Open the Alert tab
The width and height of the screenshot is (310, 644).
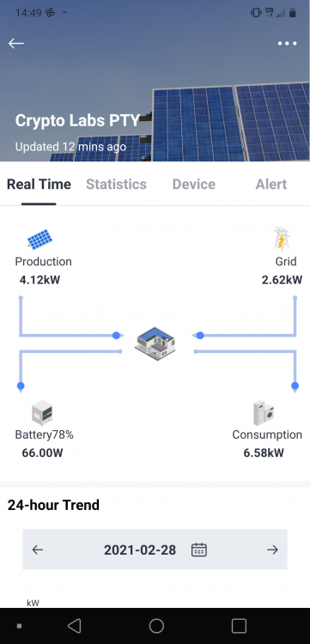point(271,184)
